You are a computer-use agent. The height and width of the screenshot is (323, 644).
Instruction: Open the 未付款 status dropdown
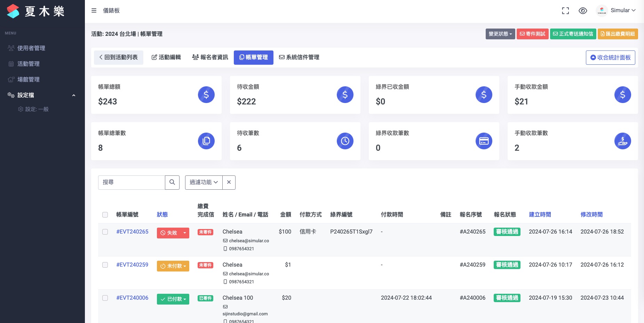173,266
